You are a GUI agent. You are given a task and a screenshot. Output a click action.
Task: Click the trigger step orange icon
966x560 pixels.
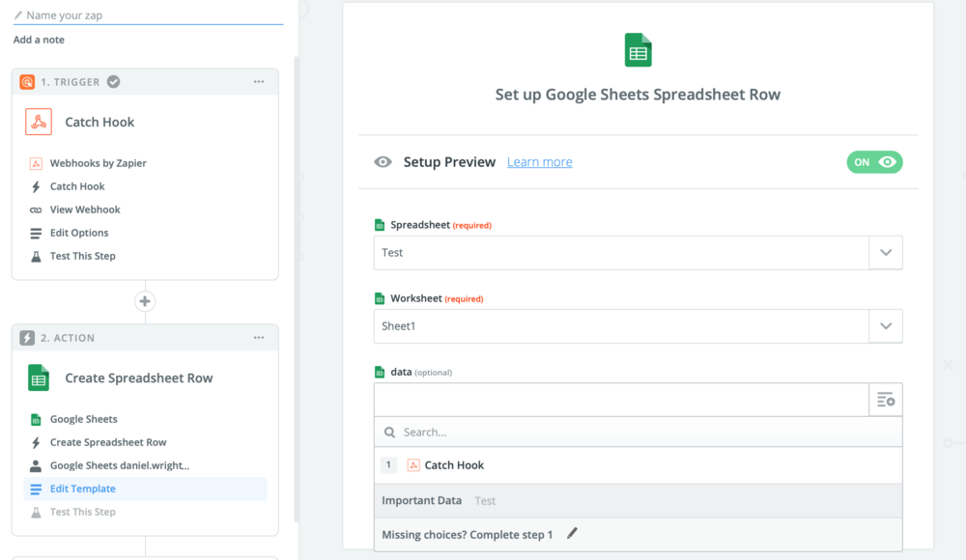click(x=27, y=82)
